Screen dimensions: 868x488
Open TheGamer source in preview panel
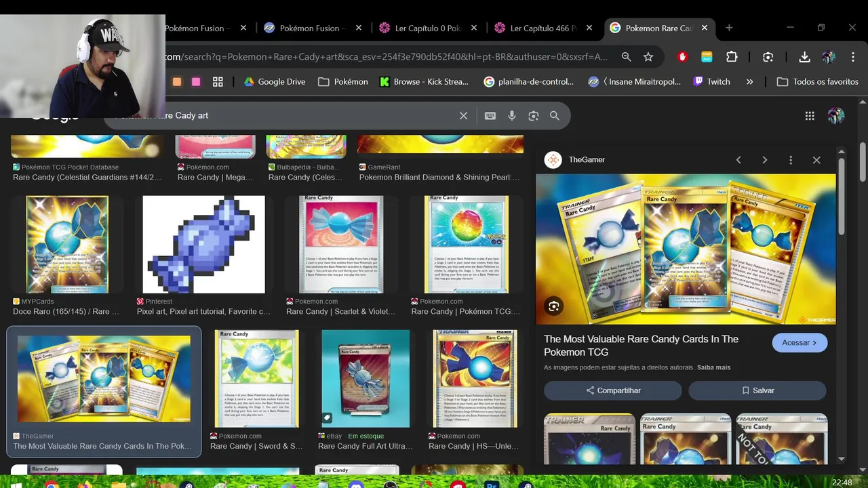[x=575, y=160]
